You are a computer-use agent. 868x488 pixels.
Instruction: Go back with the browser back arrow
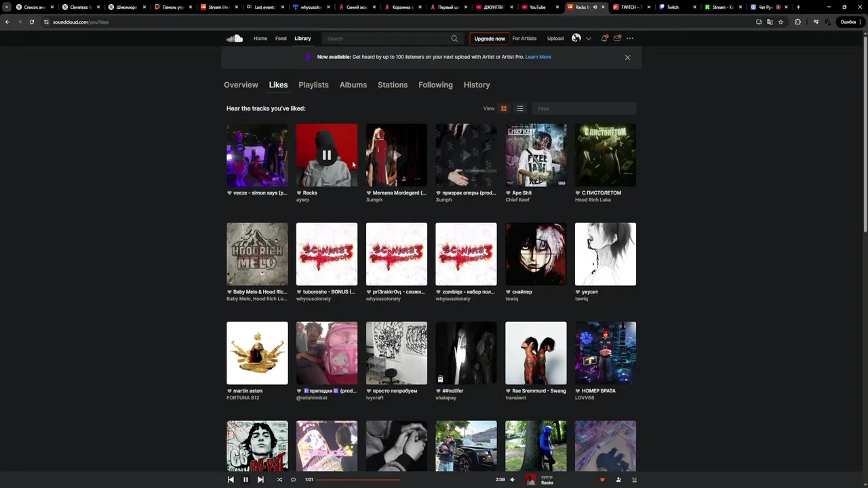tap(7, 22)
